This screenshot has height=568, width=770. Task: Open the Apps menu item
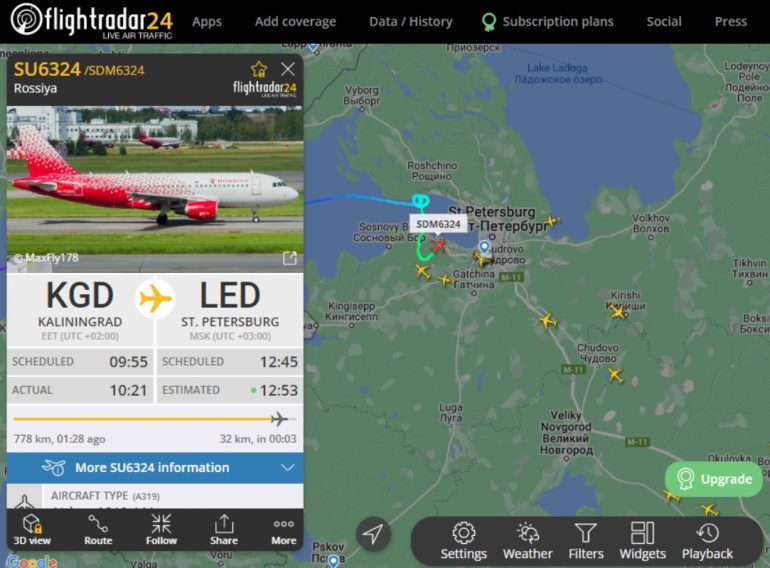click(x=207, y=22)
